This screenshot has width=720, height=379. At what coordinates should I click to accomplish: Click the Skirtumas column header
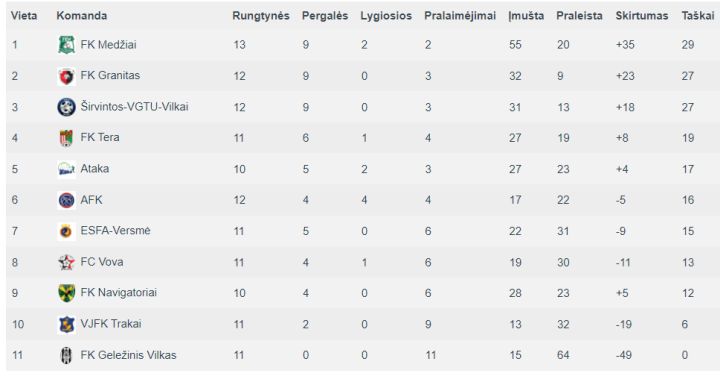(641, 16)
